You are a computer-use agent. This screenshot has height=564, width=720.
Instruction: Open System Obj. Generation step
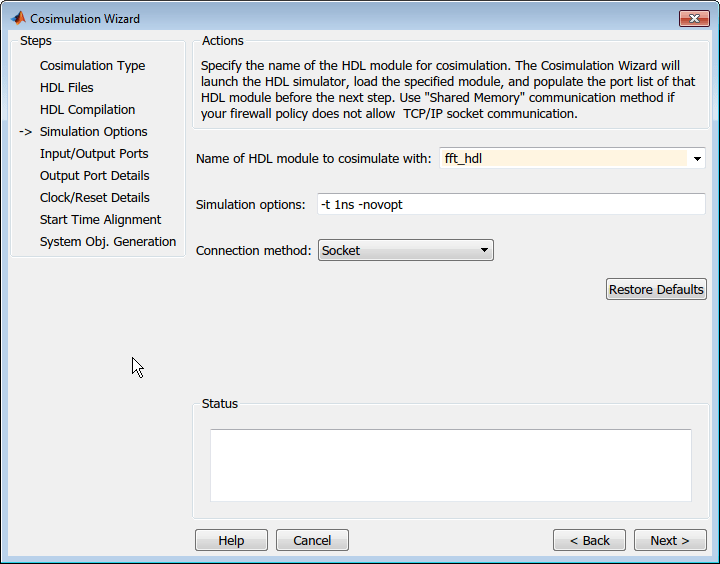coord(108,242)
